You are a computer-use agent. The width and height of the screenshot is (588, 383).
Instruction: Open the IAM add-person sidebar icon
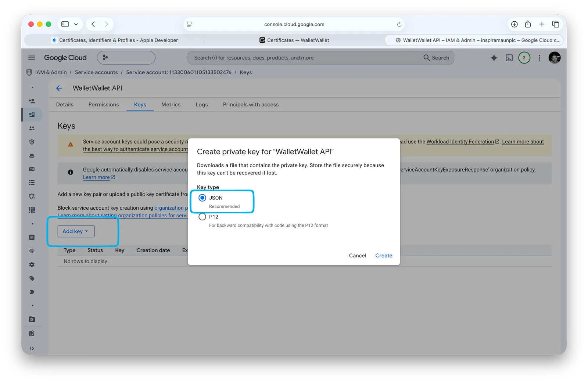pos(32,101)
